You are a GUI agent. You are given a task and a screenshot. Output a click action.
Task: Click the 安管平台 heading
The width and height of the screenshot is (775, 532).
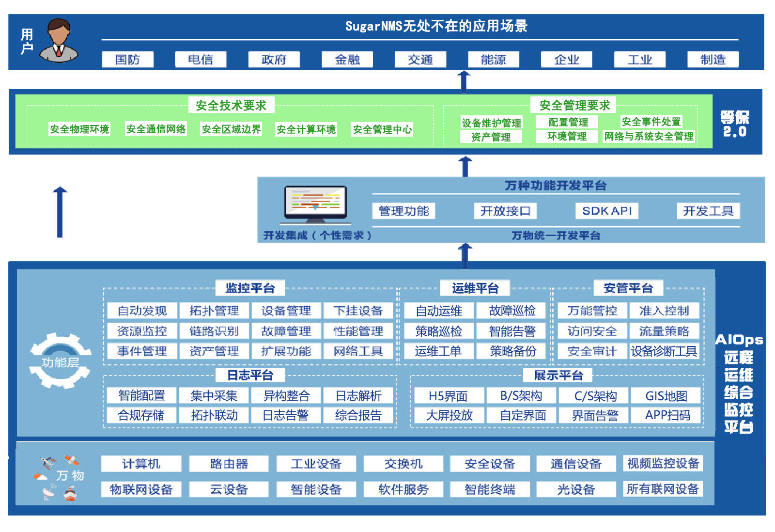click(x=628, y=288)
